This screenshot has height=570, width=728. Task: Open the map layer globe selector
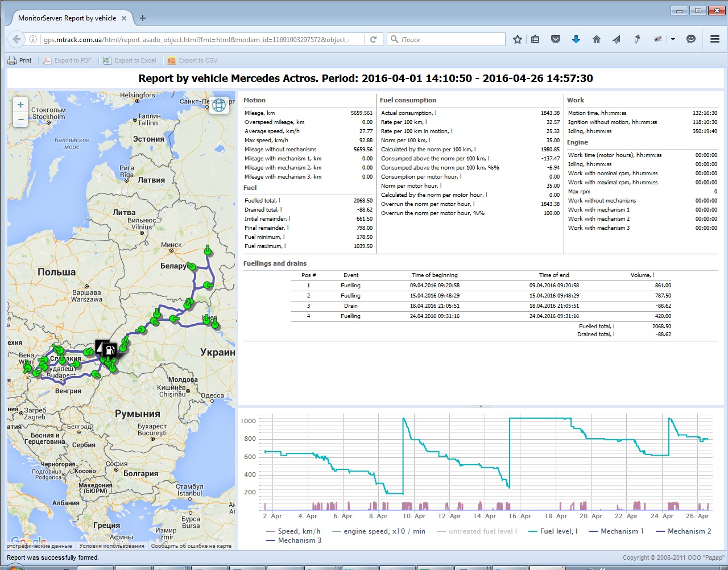tap(219, 105)
